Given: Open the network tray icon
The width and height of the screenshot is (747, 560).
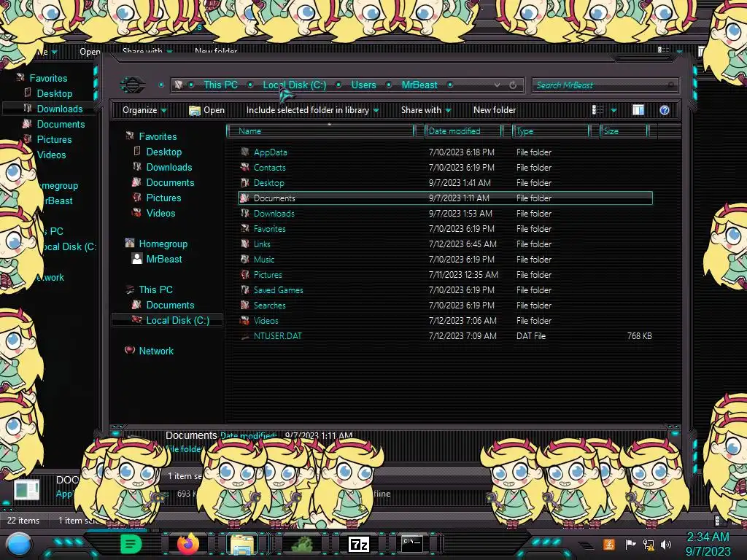Looking at the screenshot, I should pyautogui.click(x=649, y=544).
